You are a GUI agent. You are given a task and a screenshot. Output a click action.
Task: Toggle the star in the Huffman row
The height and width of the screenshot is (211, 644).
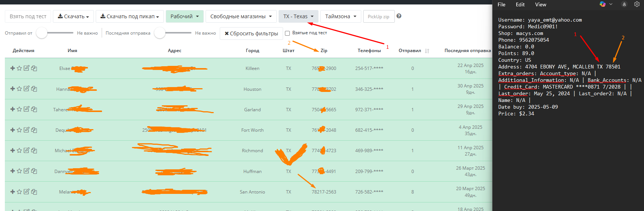click(x=19, y=171)
